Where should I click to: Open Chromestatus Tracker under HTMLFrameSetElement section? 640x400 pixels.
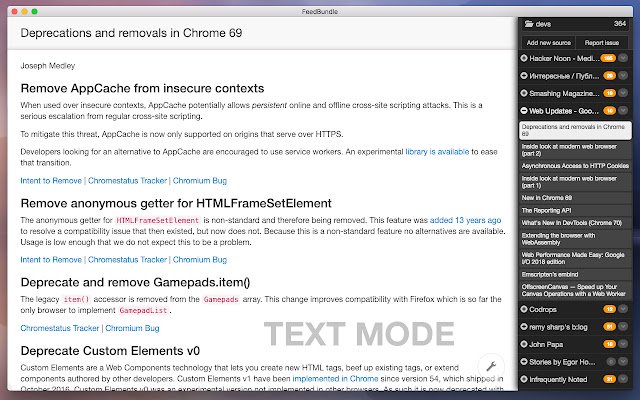pos(127,260)
